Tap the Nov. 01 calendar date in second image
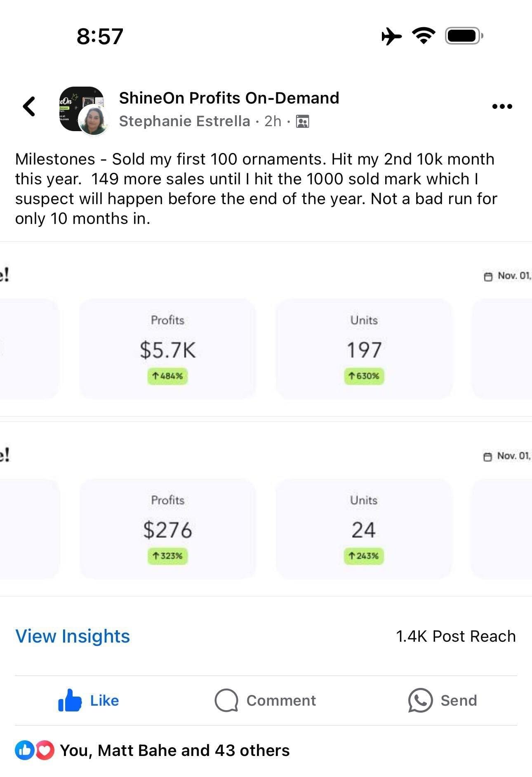Image resolution: width=532 pixels, height=777 pixels. 508,456
